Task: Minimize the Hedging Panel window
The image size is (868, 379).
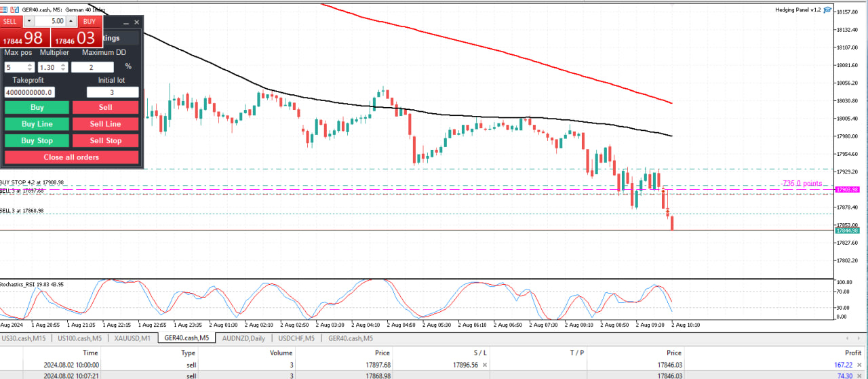Action: coord(125,22)
